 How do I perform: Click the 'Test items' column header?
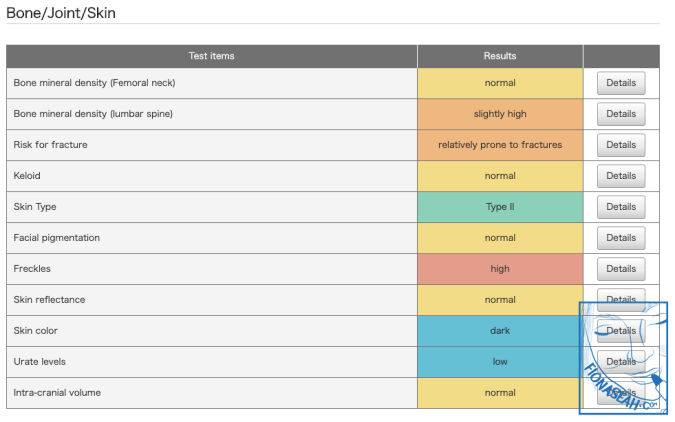click(212, 56)
